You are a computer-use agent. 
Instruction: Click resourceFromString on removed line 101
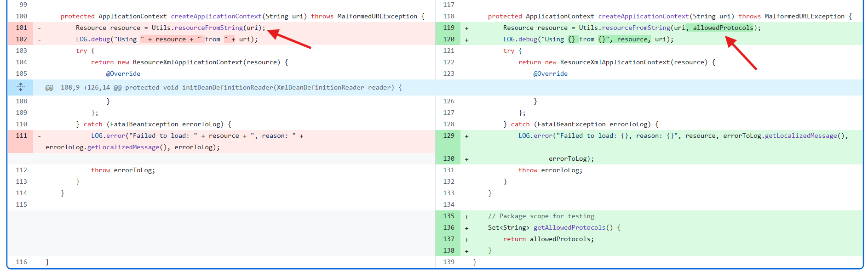209,28
